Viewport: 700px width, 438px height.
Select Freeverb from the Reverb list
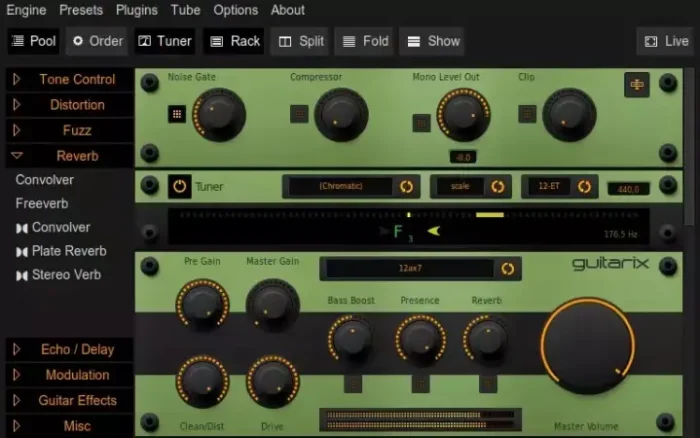tap(42, 203)
